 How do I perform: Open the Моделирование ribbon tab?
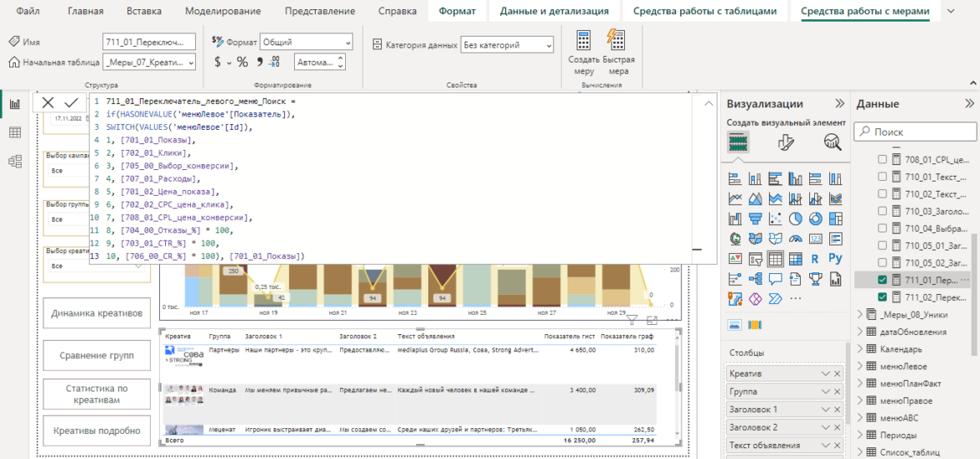222,11
